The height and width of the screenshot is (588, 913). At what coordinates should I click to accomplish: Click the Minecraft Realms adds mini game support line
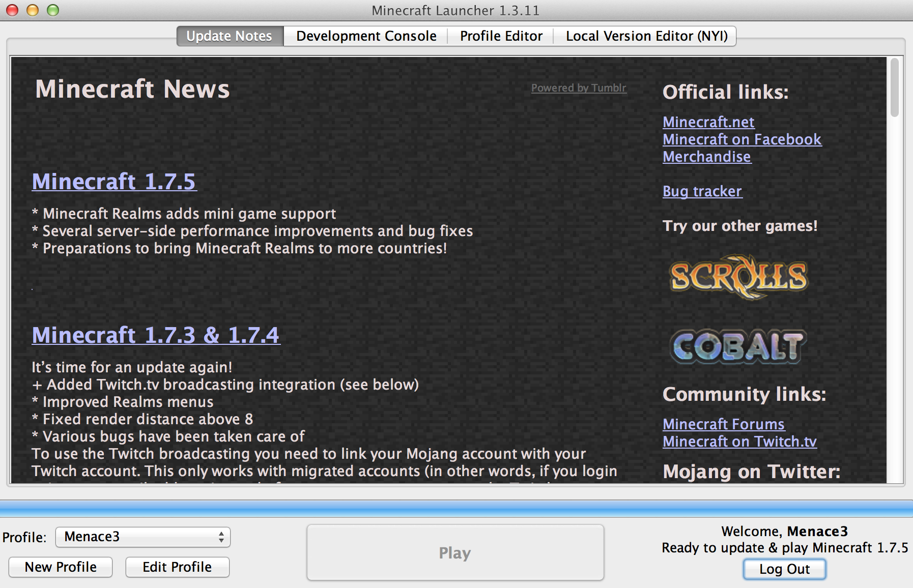184,214
